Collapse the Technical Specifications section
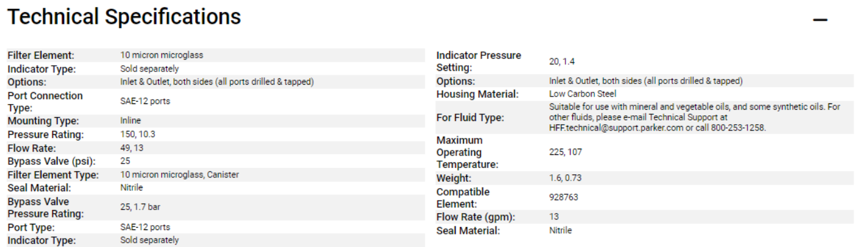868x247 pixels. click(820, 20)
